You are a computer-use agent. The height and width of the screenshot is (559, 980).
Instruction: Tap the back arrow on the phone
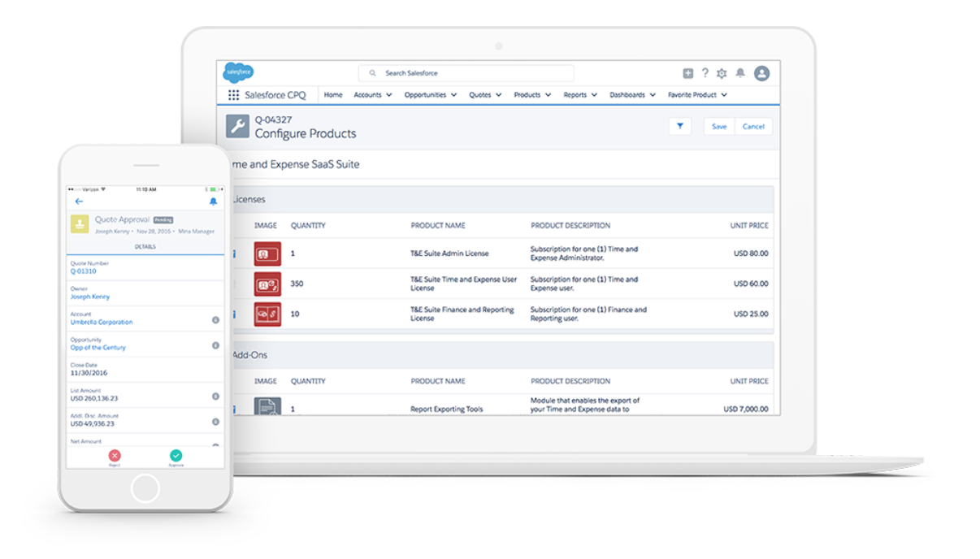point(79,201)
